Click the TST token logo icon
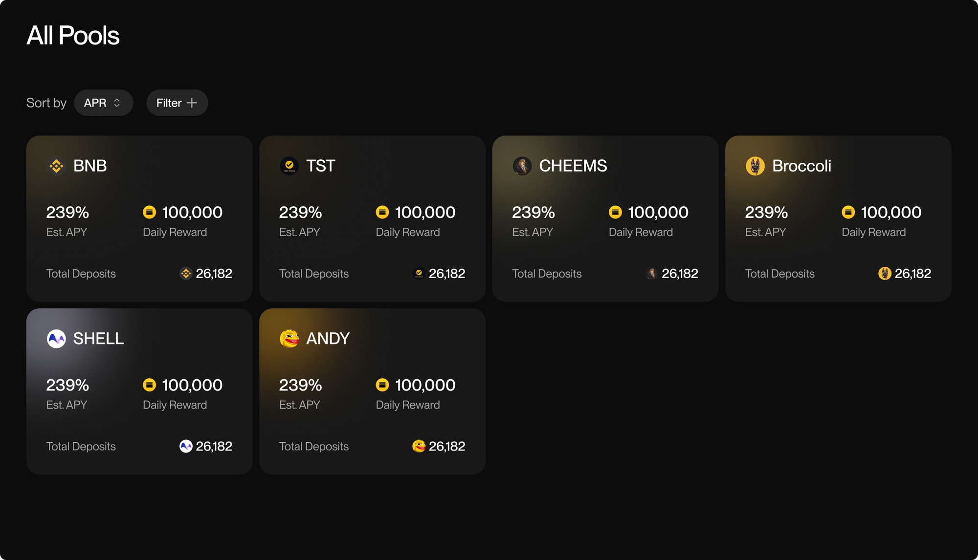 coord(289,166)
